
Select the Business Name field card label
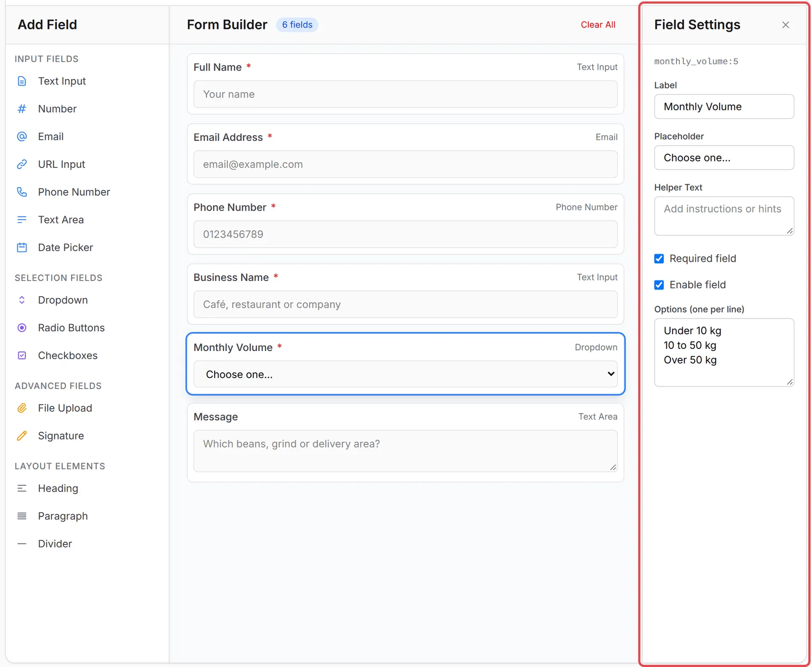click(x=231, y=277)
